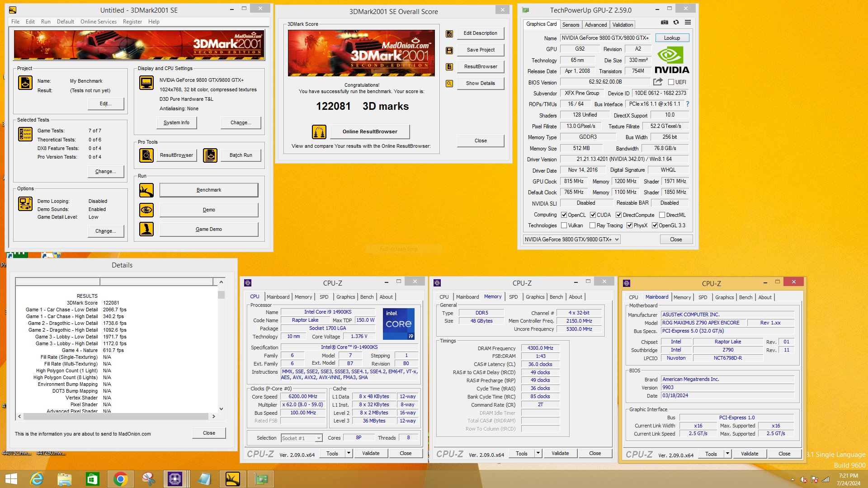Viewport: 868px width, 488px height.
Task: Open Internet Explorer from the taskbar
Action: pos(37,479)
